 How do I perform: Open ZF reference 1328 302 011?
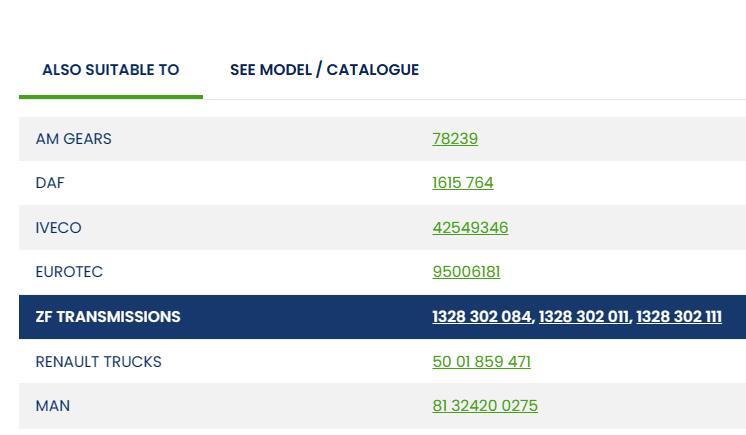(584, 317)
